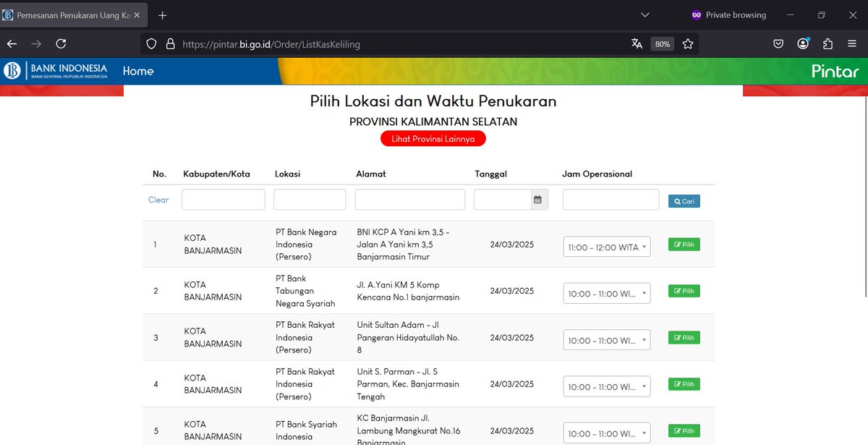Focus the Alamat filter field
This screenshot has height=445, width=868.
(x=410, y=200)
